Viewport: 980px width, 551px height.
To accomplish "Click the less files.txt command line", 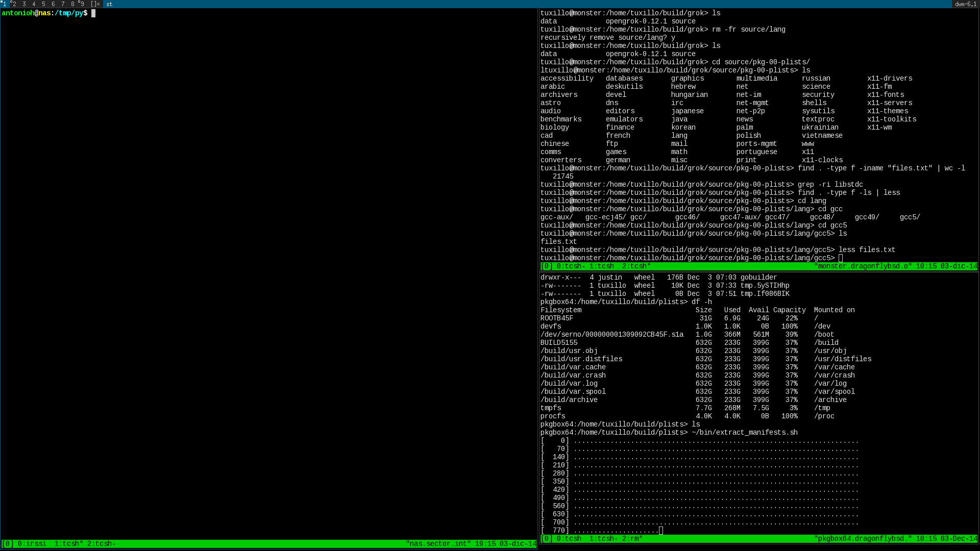I will (867, 250).
